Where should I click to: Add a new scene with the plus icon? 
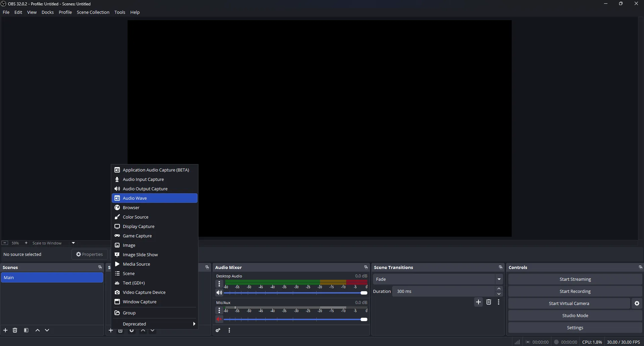pyautogui.click(x=5, y=330)
